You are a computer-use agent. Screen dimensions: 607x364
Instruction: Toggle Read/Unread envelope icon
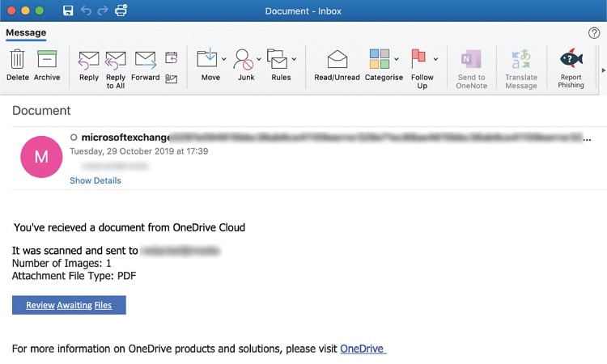[337, 59]
